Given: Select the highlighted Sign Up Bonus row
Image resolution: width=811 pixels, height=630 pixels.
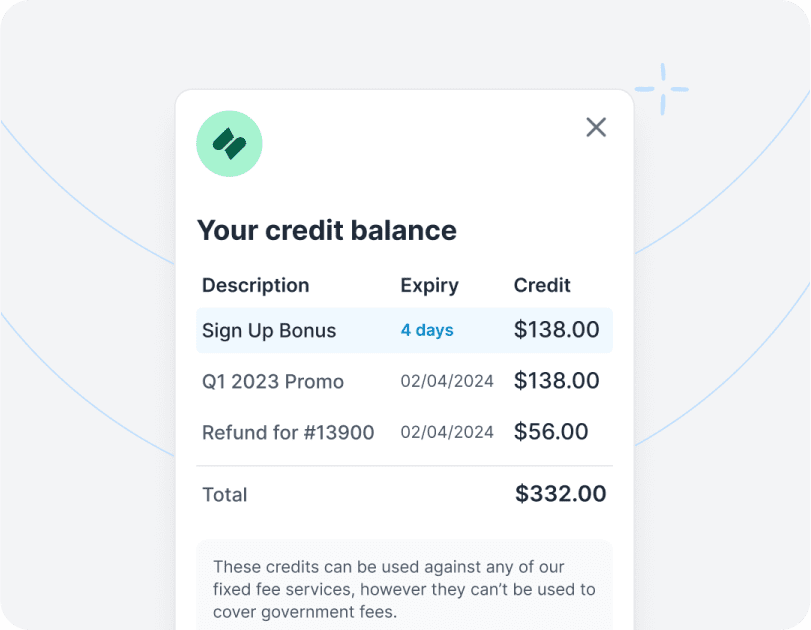Looking at the screenshot, I should [404, 330].
